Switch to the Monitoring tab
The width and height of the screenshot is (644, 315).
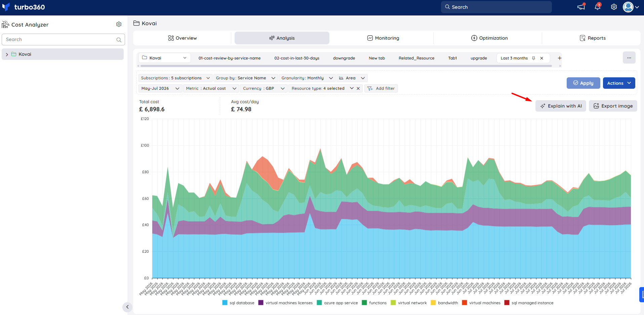(x=383, y=38)
